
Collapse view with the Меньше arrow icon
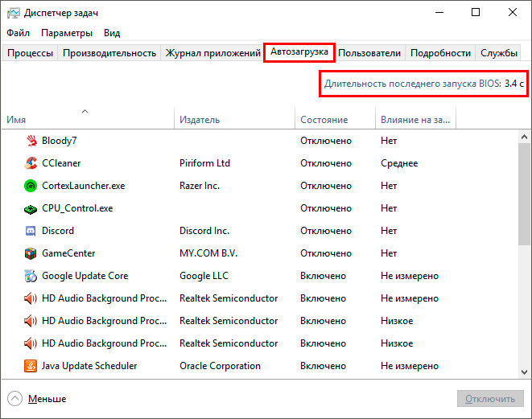pos(14,399)
